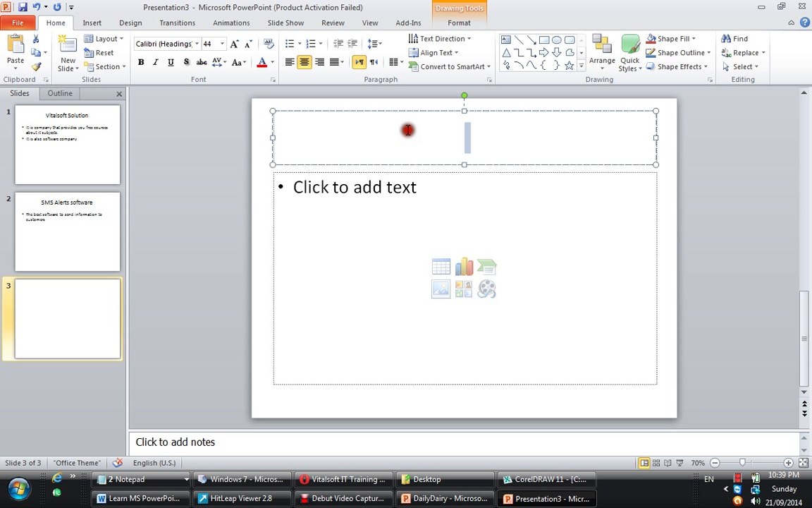Insert Table icon in content placeholder
Screen dimensions: 812x508
441,267
